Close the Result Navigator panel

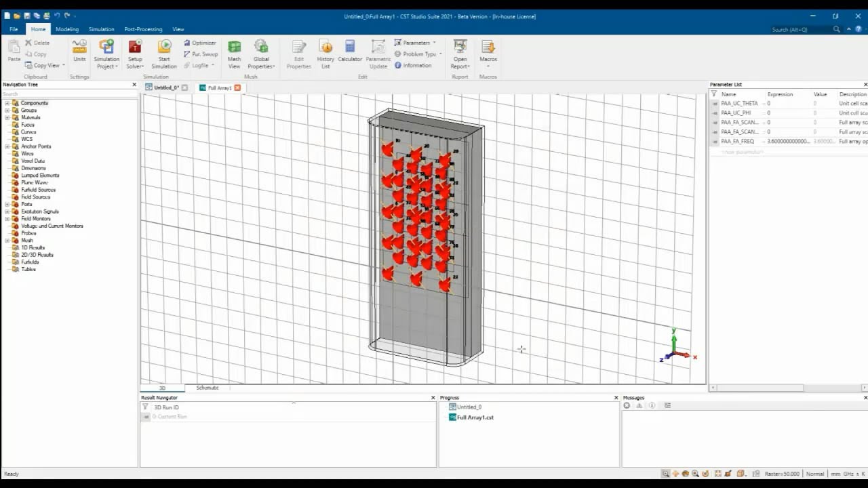[x=433, y=398]
